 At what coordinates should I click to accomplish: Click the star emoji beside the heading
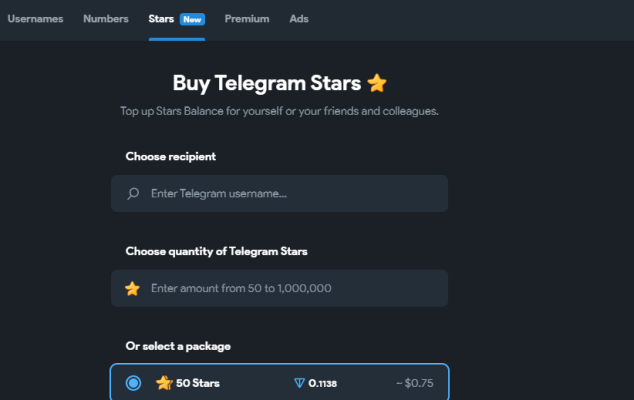click(377, 83)
